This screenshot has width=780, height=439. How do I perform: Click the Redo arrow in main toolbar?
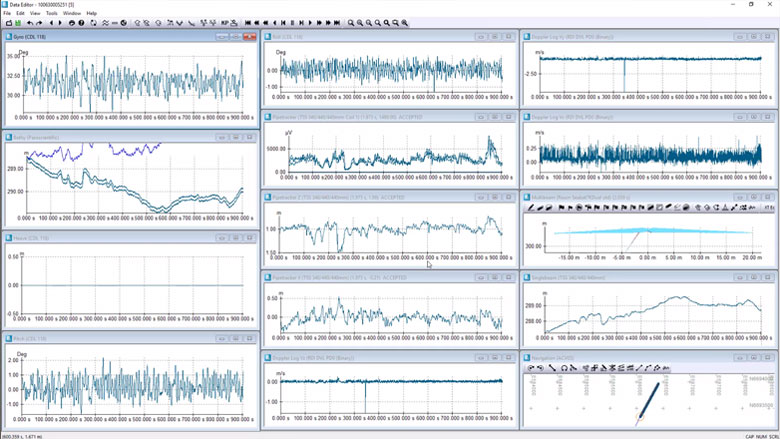[x=39, y=22]
